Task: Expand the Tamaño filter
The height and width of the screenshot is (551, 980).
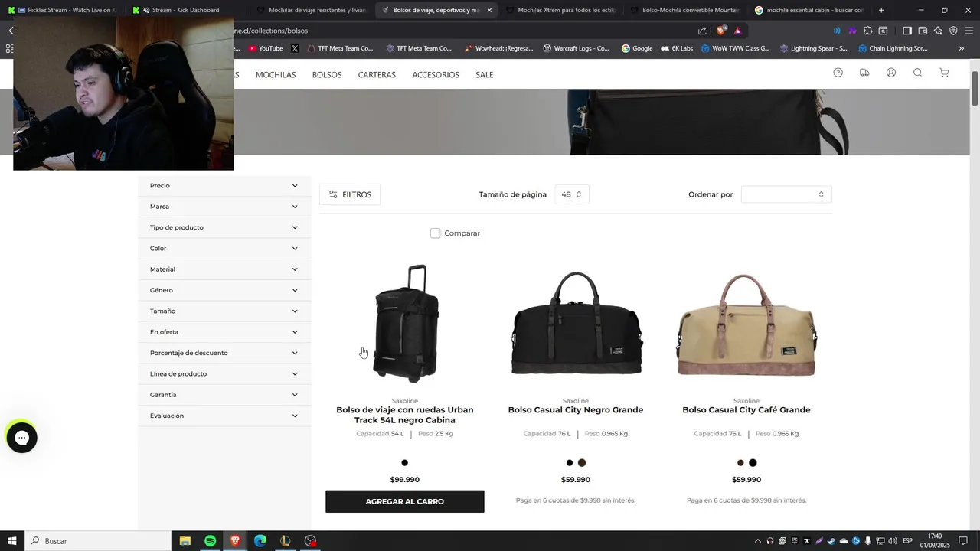Action: coord(224,311)
